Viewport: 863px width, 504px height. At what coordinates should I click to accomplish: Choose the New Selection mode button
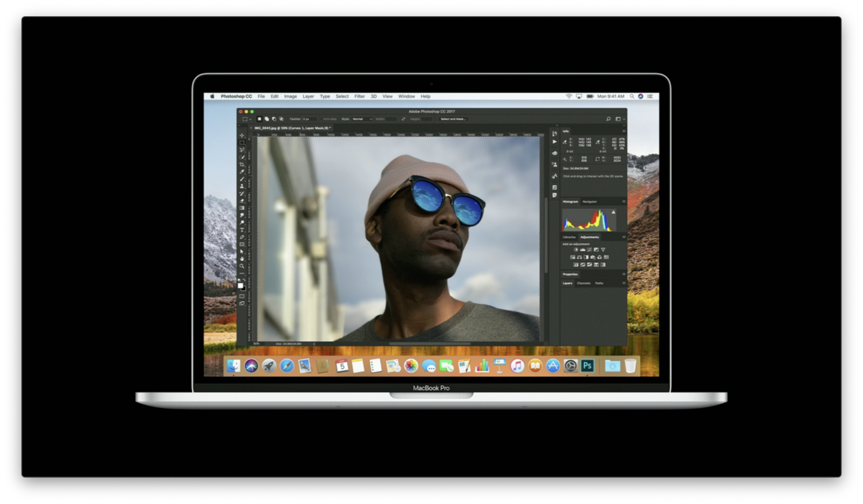[x=259, y=119]
